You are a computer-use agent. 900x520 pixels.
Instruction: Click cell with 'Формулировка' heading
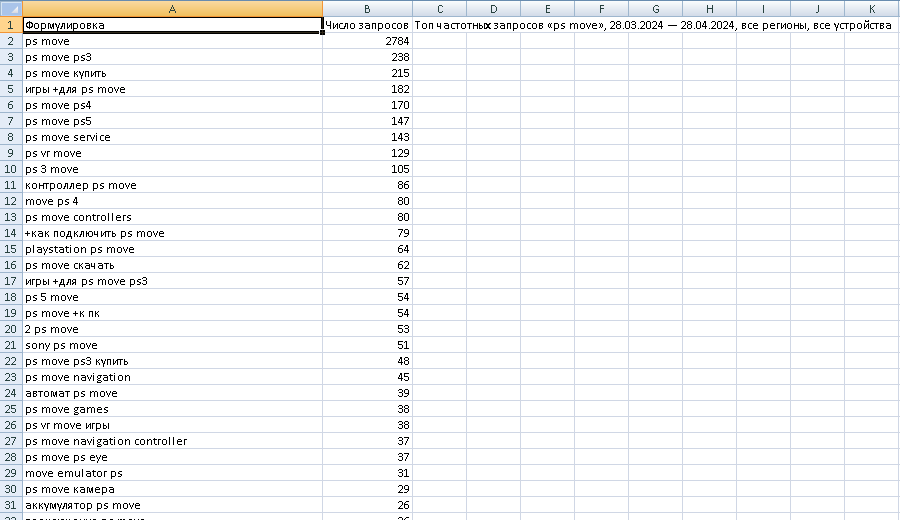pyautogui.click(x=172, y=25)
